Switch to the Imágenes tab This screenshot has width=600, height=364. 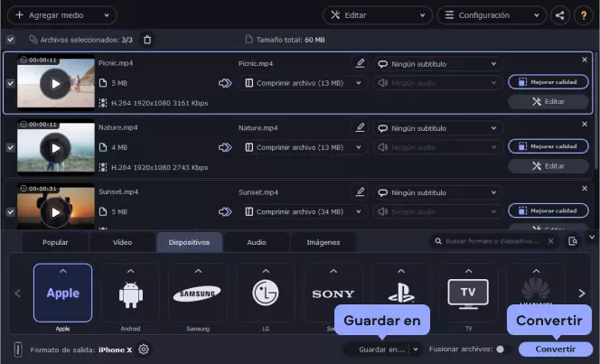coord(323,242)
